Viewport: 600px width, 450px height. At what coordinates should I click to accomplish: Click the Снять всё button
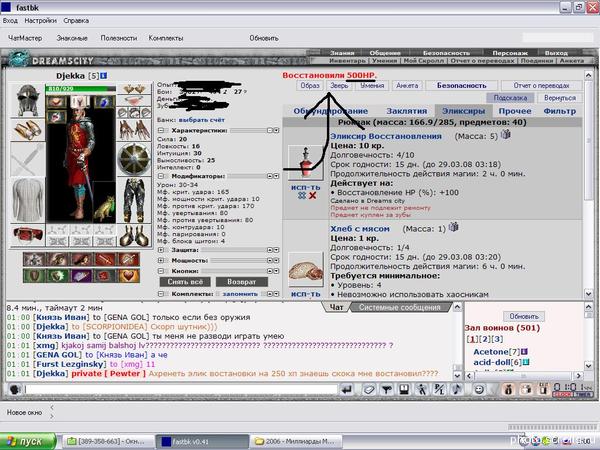(x=185, y=282)
